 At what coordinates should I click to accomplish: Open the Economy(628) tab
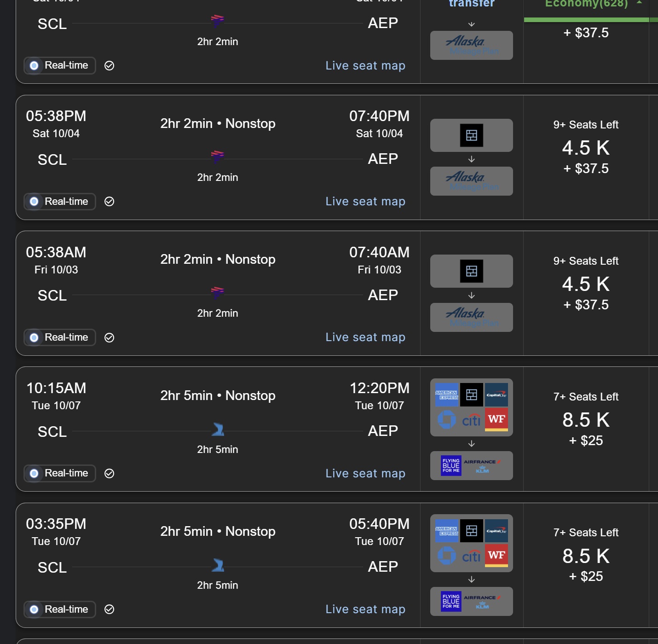(x=586, y=4)
